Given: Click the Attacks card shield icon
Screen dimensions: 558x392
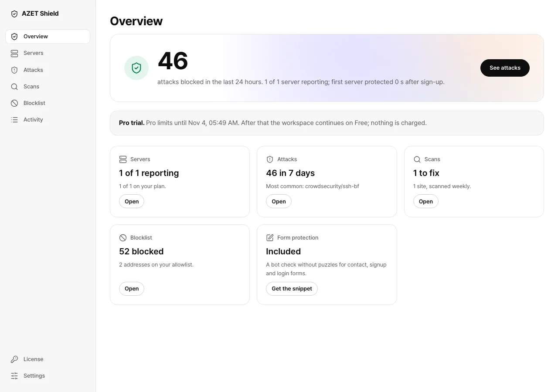Looking at the screenshot, I should 270,159.
